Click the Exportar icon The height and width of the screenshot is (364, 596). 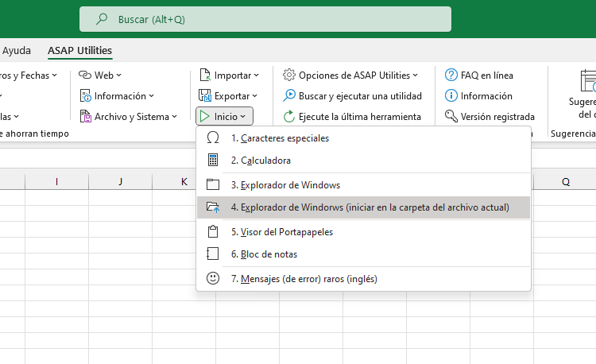pyautogui.click(x=205, y=95)
